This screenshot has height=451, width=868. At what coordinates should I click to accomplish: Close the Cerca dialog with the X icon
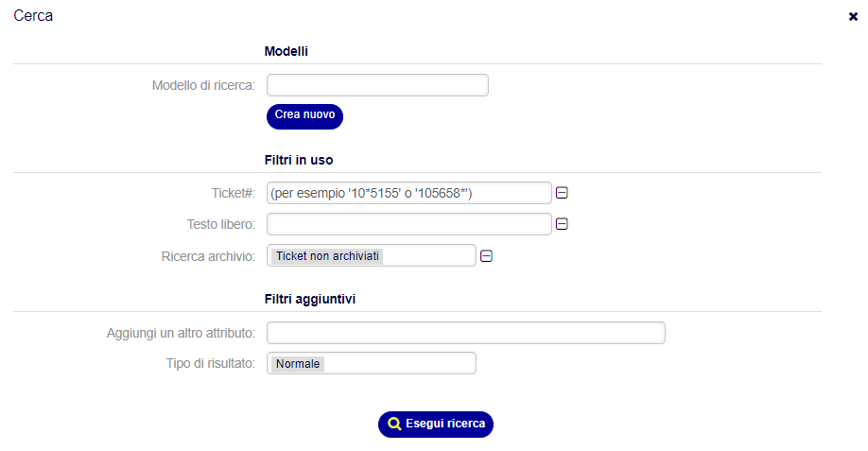click(853, 17)
